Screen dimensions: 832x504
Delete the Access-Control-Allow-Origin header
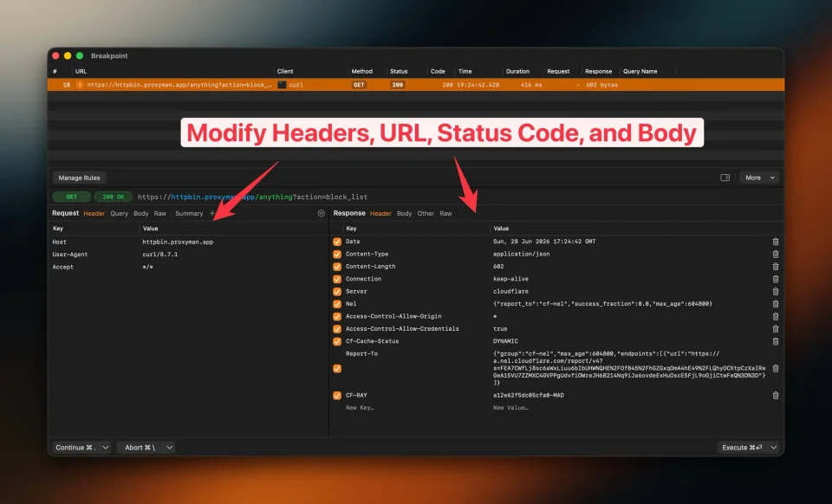coord(775,316)
